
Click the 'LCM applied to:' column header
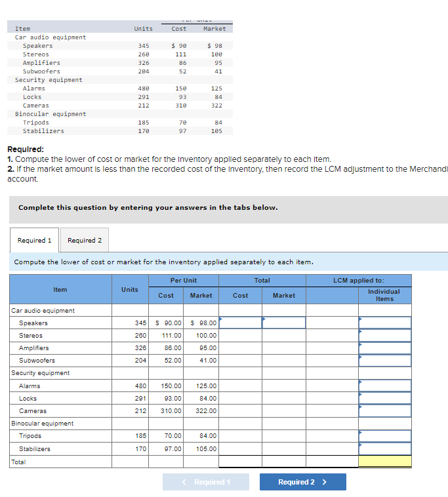[x=359, y=280]
